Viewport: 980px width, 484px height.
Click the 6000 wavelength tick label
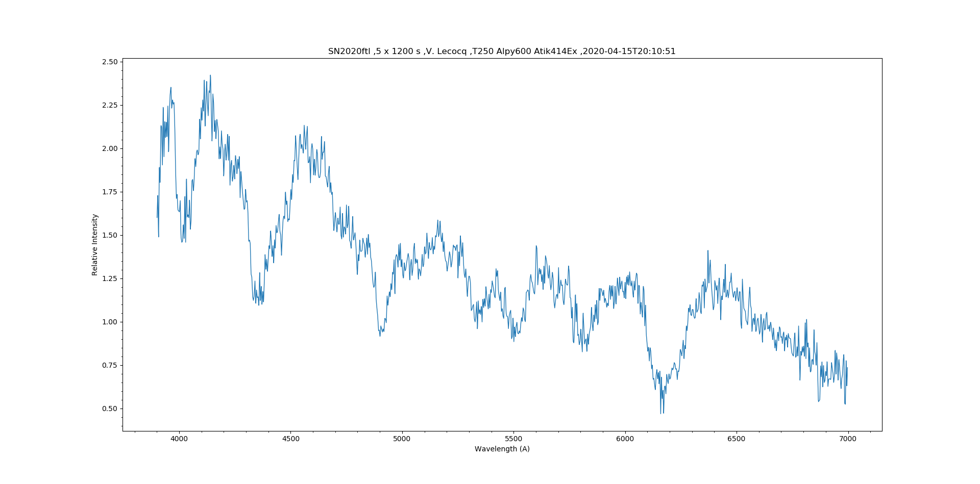tap(625, 439)
